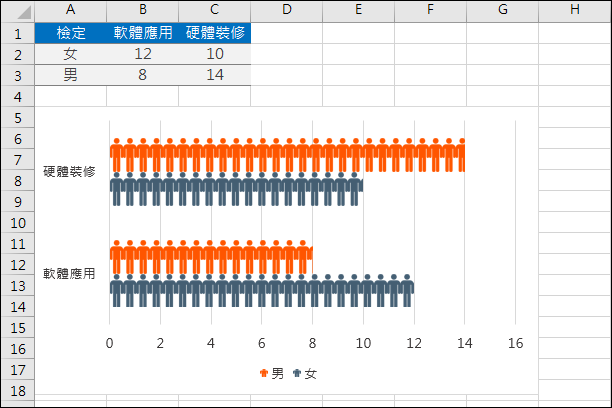The height and width of the screenshot is (408, 612).
Task: Select row 18 header
Action: pyautogui.click(x=18, y=391)
